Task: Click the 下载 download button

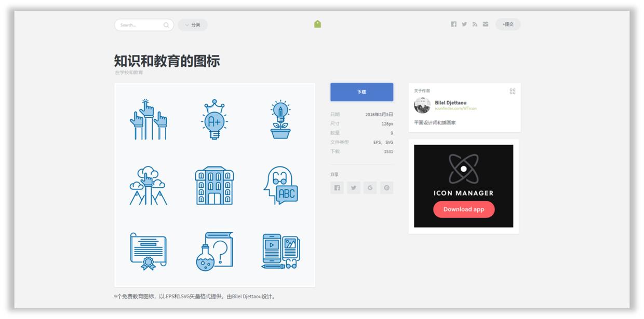Action: pos(361,92)
